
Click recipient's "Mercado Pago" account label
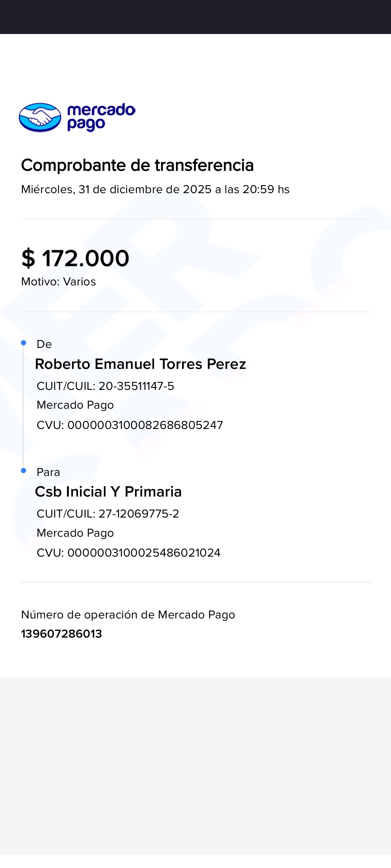(75, 533)
